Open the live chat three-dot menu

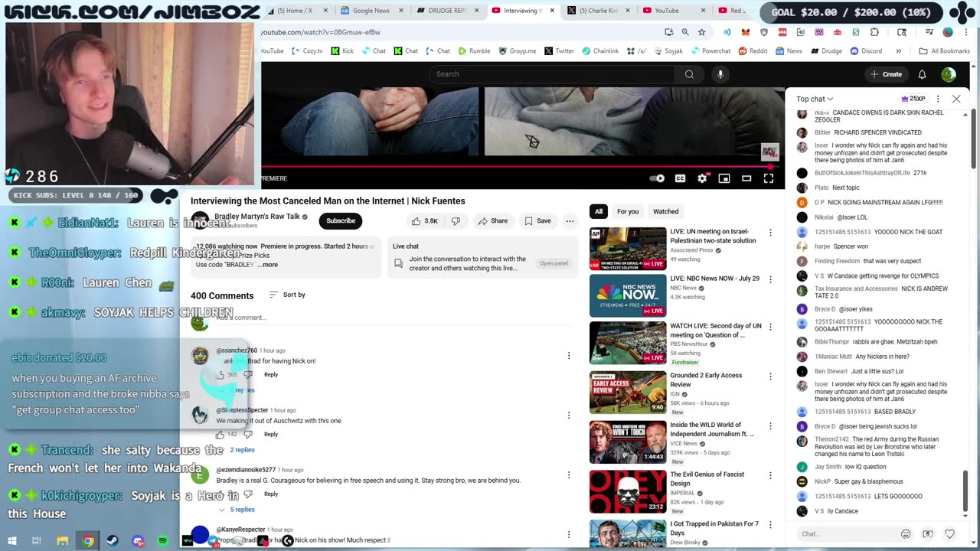point(938,99)
